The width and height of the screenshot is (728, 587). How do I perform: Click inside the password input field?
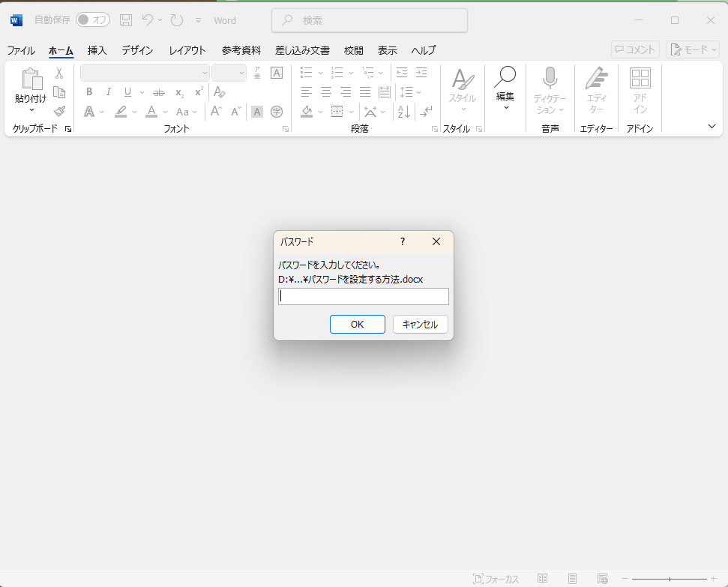click(x=363, y=296)
